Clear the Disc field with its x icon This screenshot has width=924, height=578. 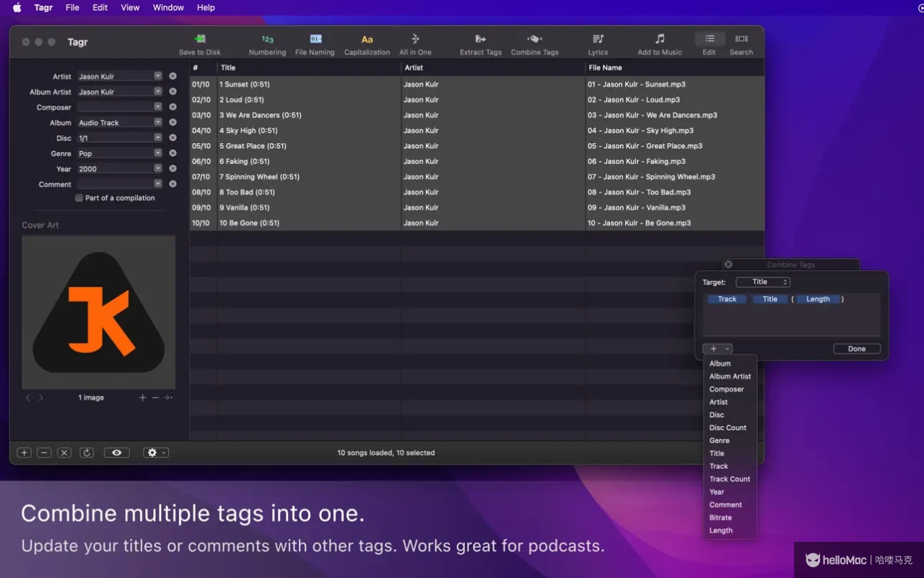[x=173, y=137]
